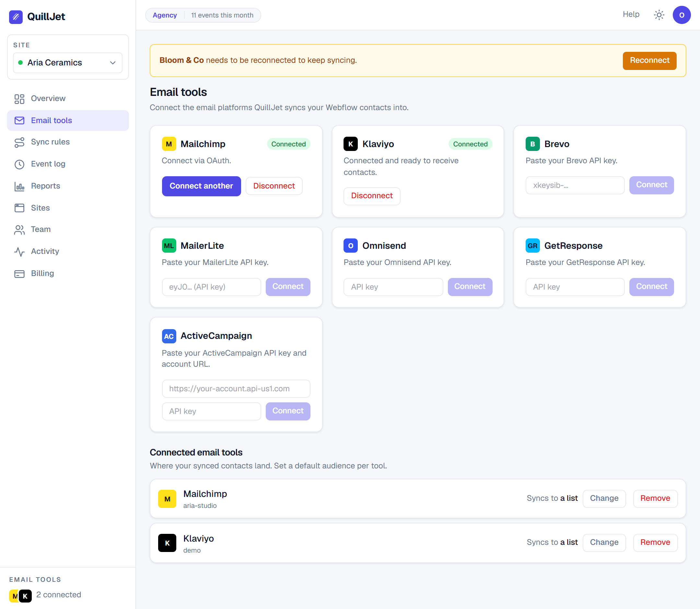Click the MailerLite card logo icon
700x609 pixels.
(169, 245)
